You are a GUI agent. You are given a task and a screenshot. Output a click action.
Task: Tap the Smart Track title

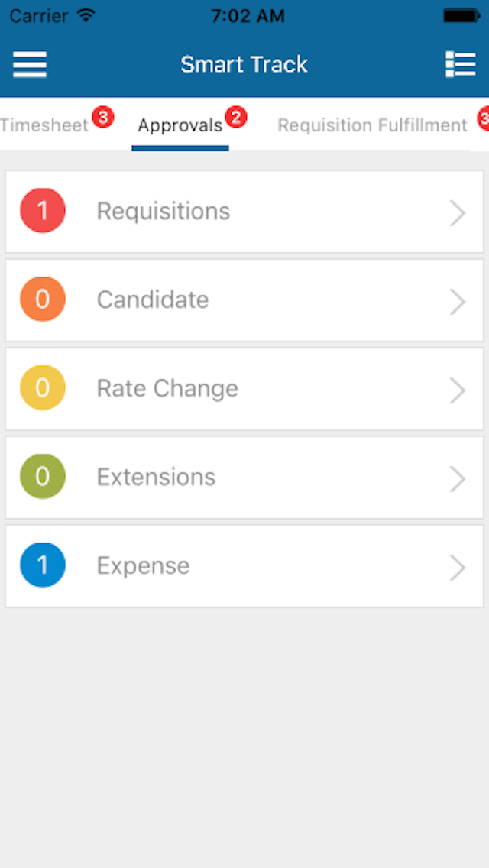click(244, 65)
